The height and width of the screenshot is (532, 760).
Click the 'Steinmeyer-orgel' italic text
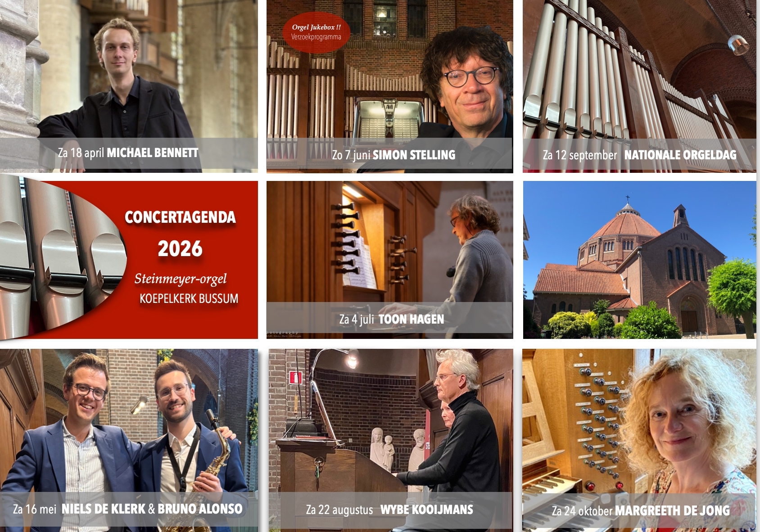(x=181, y=279)
